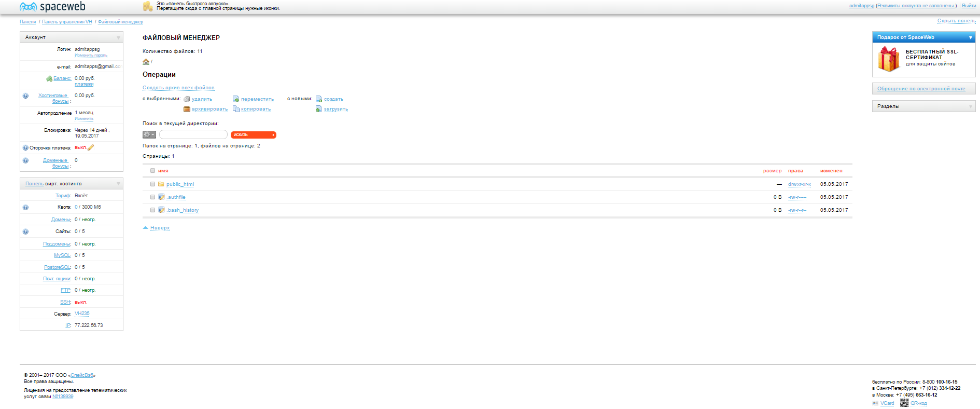Click the QR-код icon in footer

(x=904, y=403)
